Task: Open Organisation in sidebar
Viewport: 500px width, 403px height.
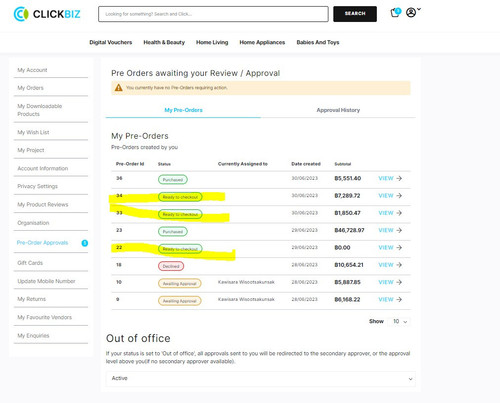Action: (x=33, y=223)
